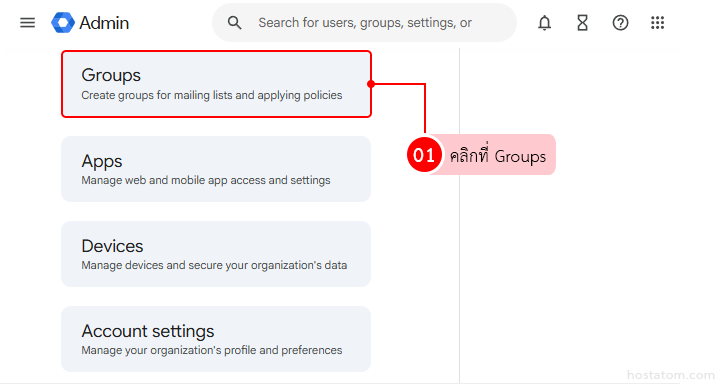Open the tasks hourglass icon
This screenshot has width=720, height=384.
click(x=582, y=23)
